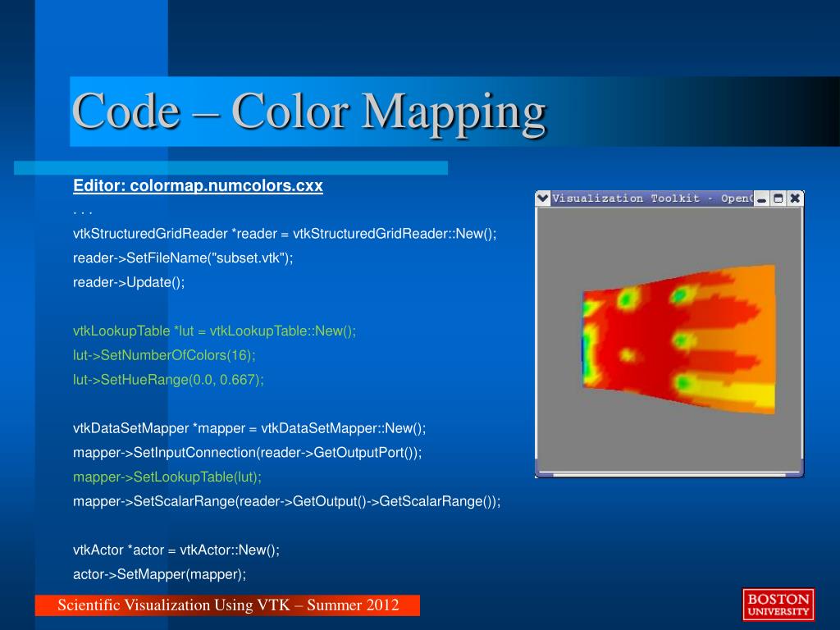Viewport: 840px width, 630px height.
Task: Click the line 'lut->SetNumberOfColors(16);'
Action: (164, 356)
